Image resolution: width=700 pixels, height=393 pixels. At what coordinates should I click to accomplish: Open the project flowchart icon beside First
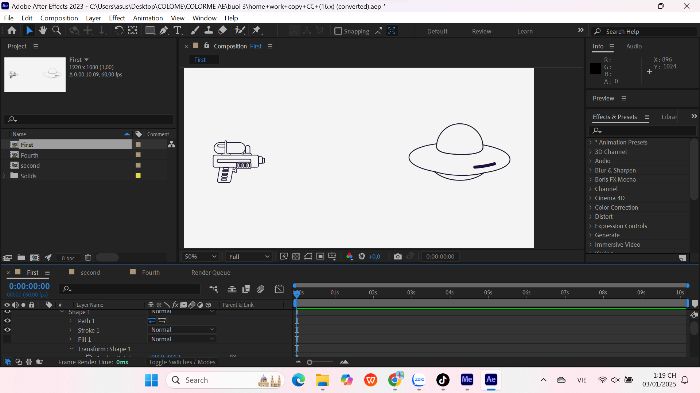tap(171, 144)
